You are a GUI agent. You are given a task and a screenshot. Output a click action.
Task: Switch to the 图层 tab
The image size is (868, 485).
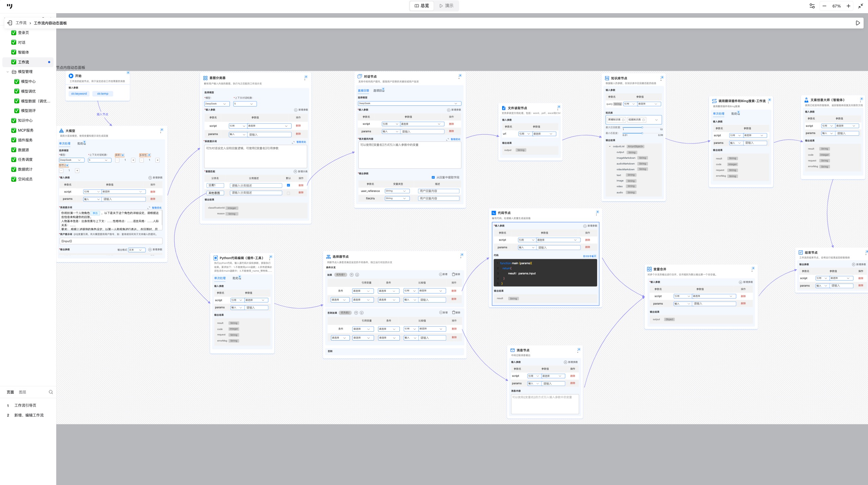pyautogui.click(x=22, y=392)
